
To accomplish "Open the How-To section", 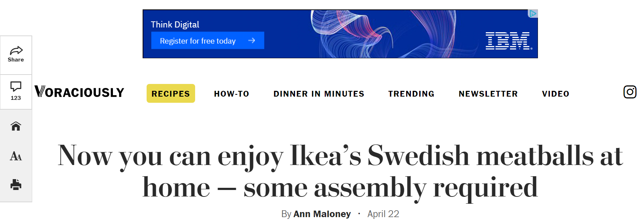I will (232, 94).
